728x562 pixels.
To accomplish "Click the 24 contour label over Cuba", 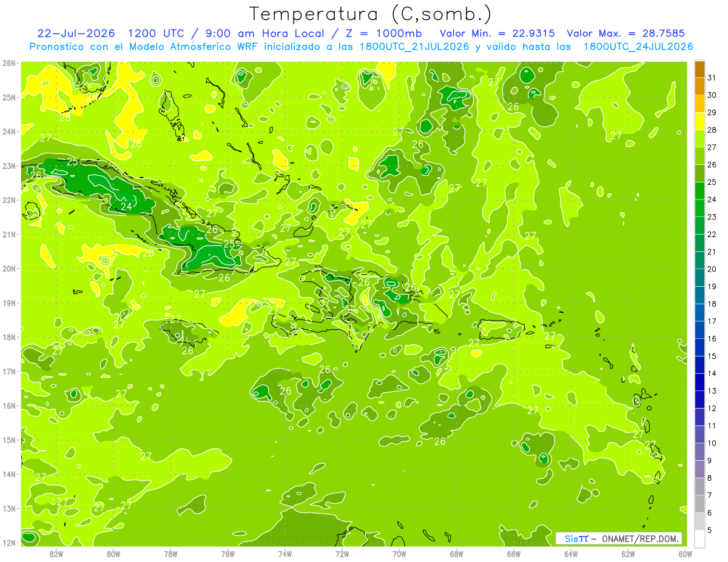I will [126, 207].
